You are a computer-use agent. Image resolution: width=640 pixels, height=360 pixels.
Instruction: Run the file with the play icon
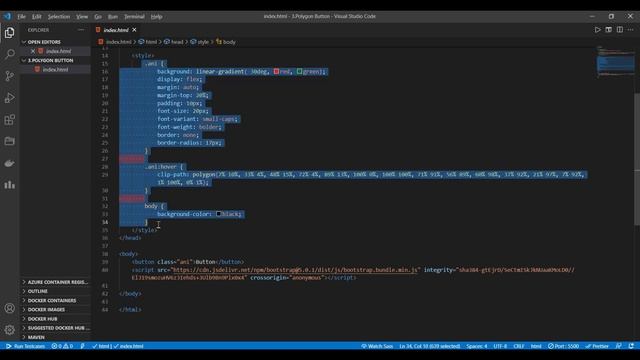click(598, 30)
